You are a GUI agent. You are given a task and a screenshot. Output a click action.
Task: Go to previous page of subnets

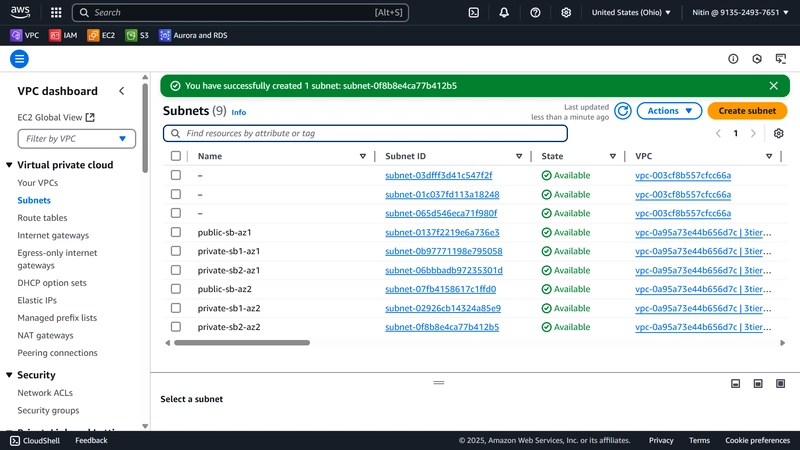(x=718, y=133)
